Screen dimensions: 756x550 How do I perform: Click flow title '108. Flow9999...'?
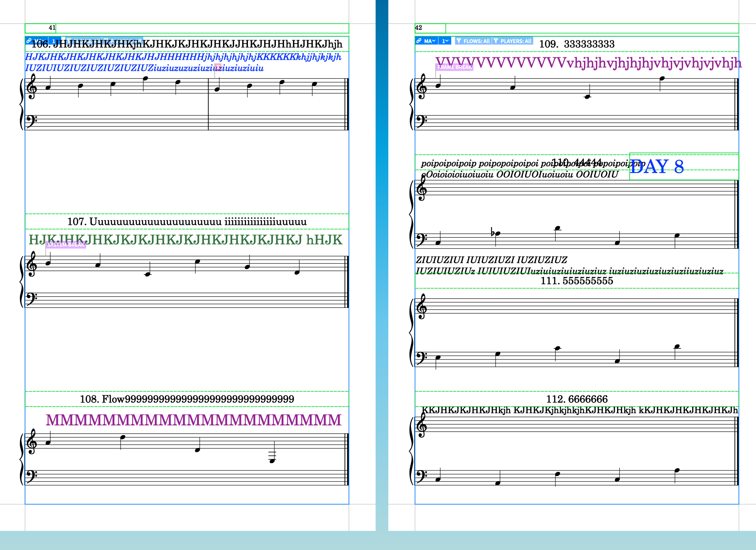click(187, 399)
